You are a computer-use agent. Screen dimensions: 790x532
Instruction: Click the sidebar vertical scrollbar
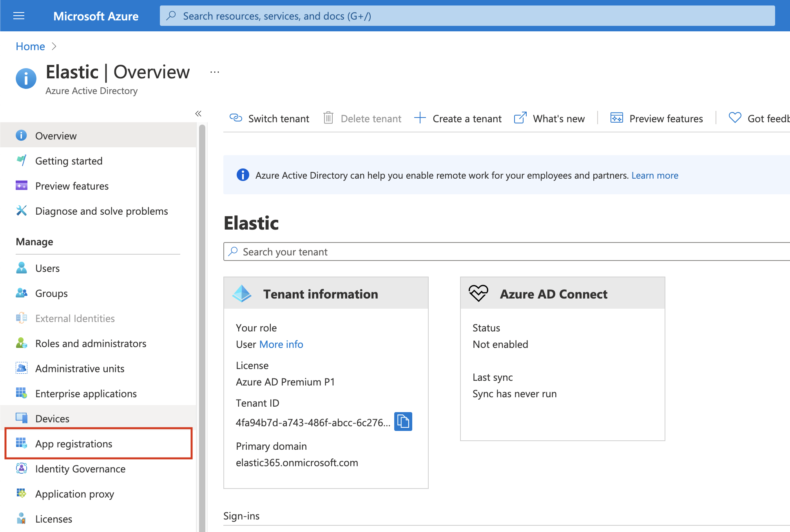pyautogui.click(x=202, y=313)
